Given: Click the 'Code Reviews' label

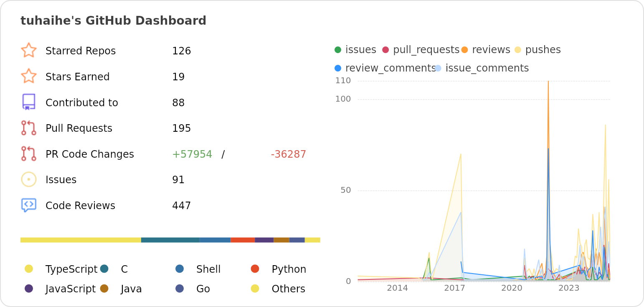Looking at the screenshot, I should tap(80, 205).
